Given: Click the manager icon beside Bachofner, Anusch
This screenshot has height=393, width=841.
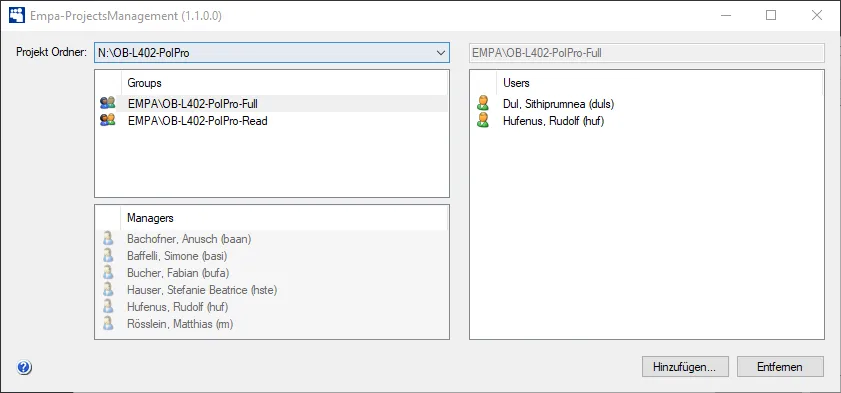Looking at the screenshot, I should point(108,239).
